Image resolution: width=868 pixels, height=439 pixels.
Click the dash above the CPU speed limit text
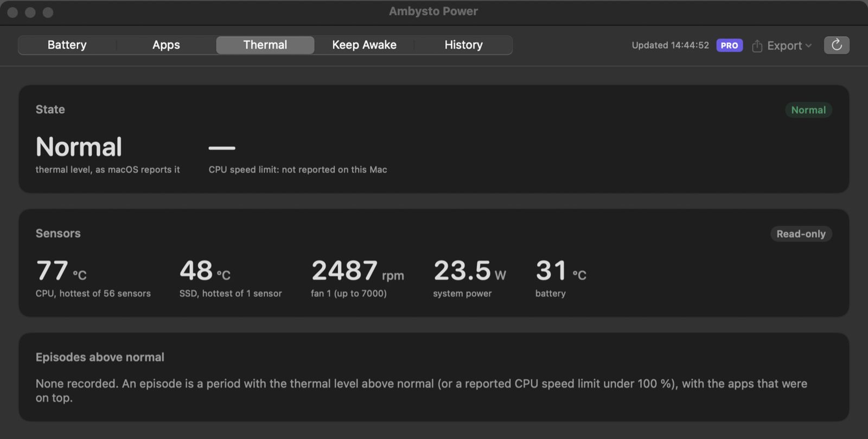pos(222,148)
